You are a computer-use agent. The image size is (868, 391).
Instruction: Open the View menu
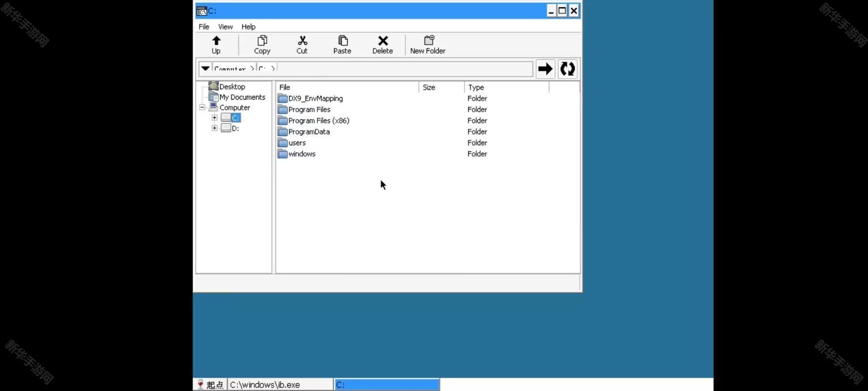pyautogui.click(x=225, y=27)
